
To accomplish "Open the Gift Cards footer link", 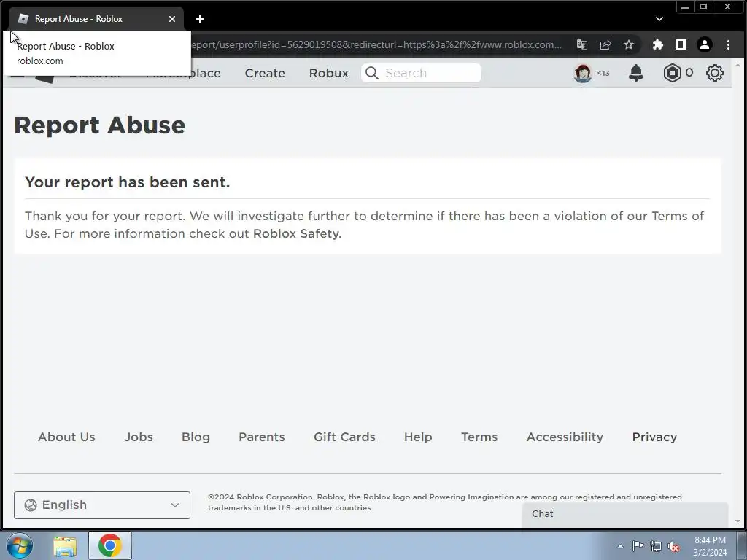I will [x=344, y=437].
